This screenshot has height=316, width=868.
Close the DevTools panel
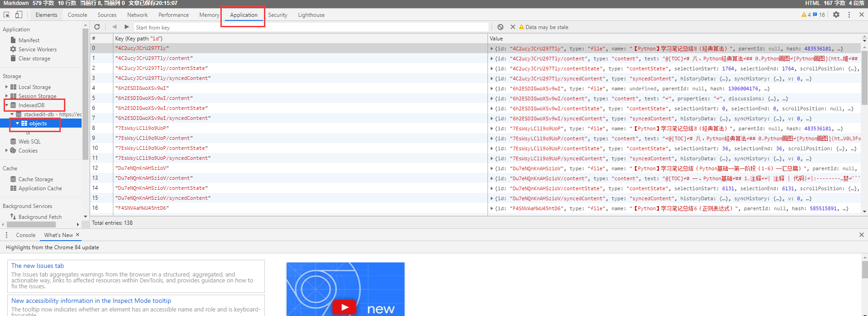861,15
